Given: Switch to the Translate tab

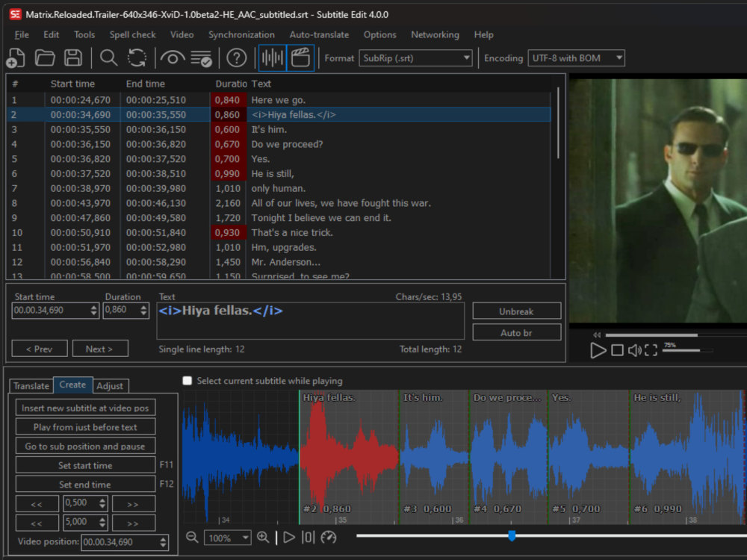Looking at the screenshot, I should [x=31, y=386].
